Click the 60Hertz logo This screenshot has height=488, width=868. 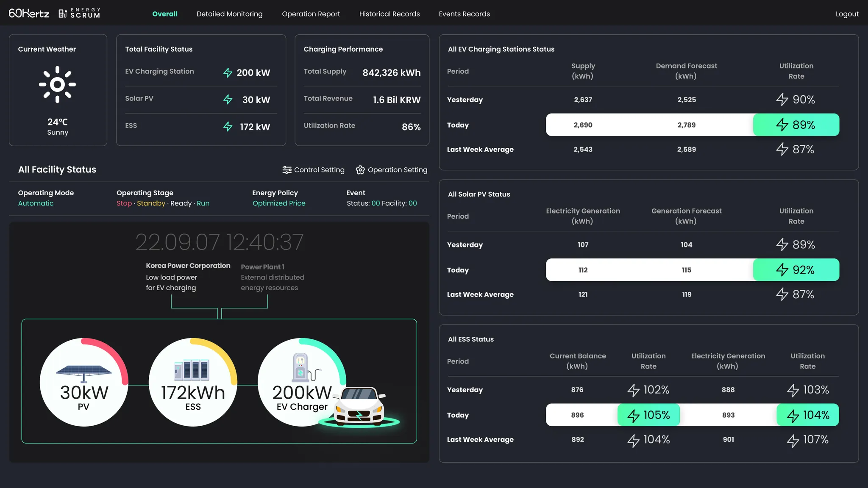point(29,14)
